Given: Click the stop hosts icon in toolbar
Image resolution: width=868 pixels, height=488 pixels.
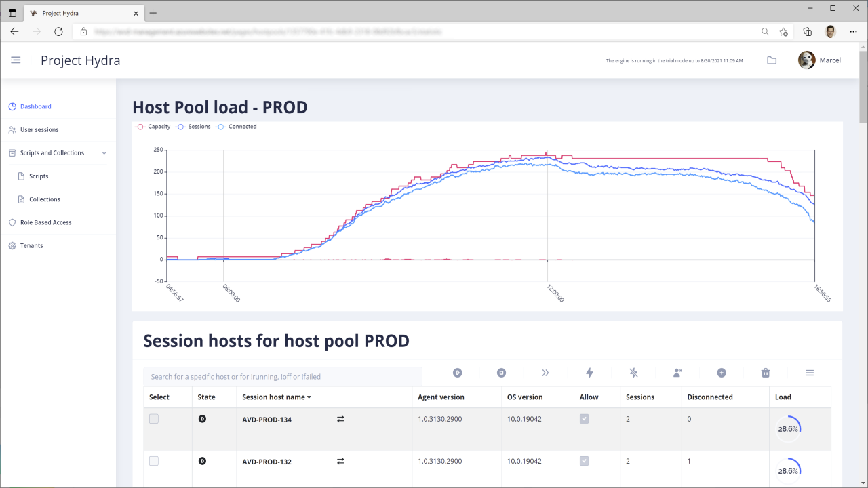Looking at the screenshot, I should [x=502, y=373].
